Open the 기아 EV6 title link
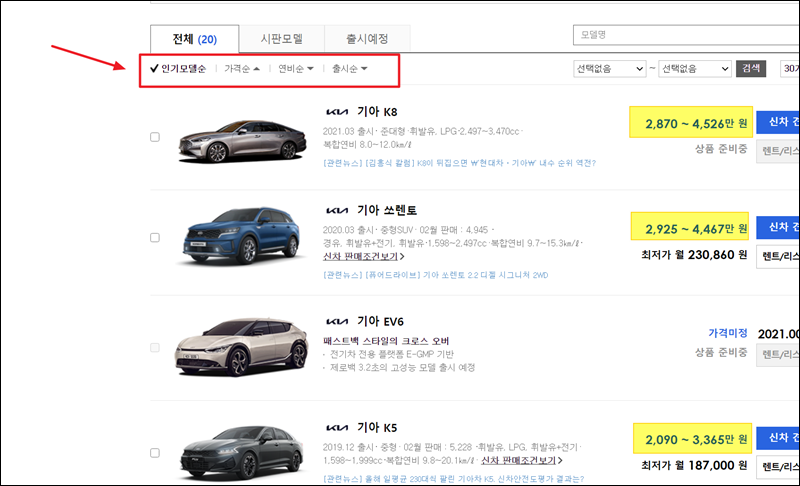This screenshot has height=486, width=800. click(x=380, y=321)
